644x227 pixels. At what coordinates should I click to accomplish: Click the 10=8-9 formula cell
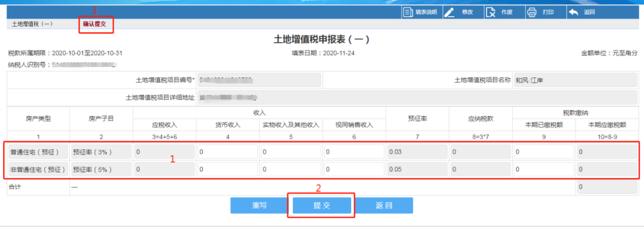coord(607,136)
